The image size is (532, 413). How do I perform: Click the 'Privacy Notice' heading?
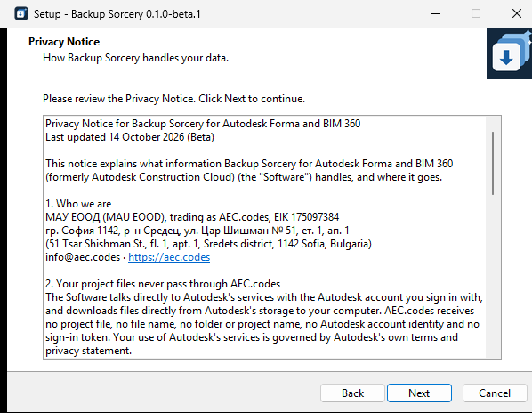(x=64, y=42)
